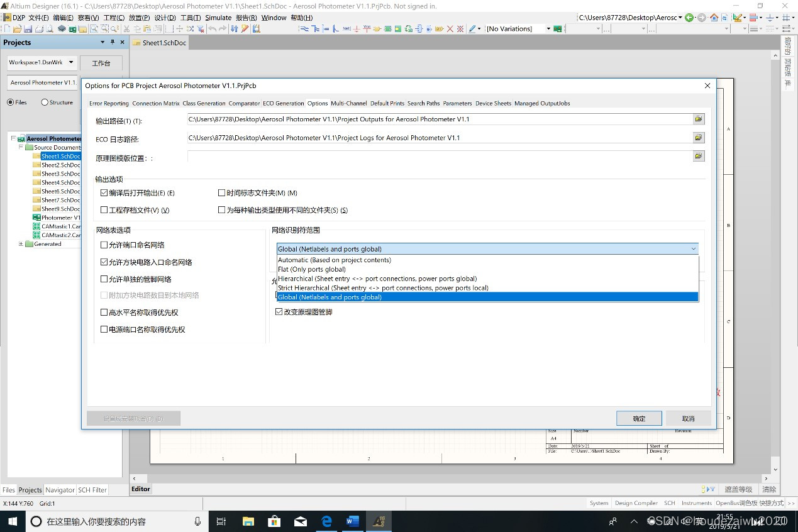Screen dimensions: 798x532
Task: Click the Place Wire tool icon
Action: pos(304,29)
